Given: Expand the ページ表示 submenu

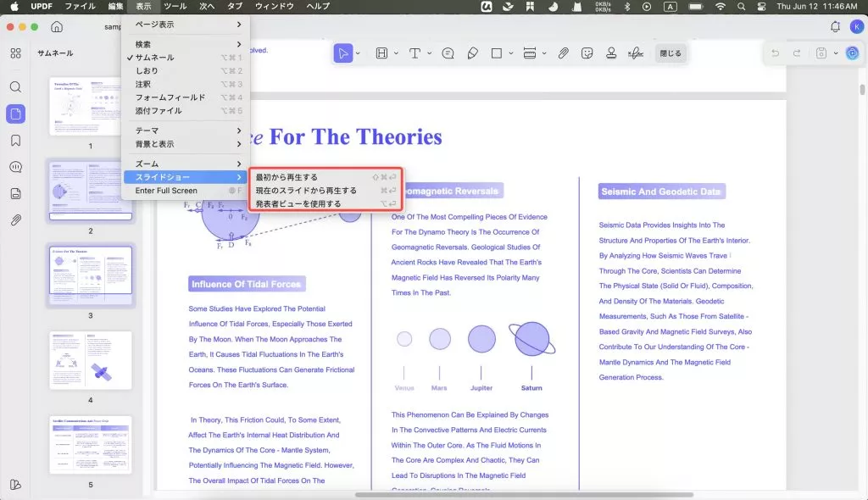Looking at the screenshot, I should pos(186,25).
